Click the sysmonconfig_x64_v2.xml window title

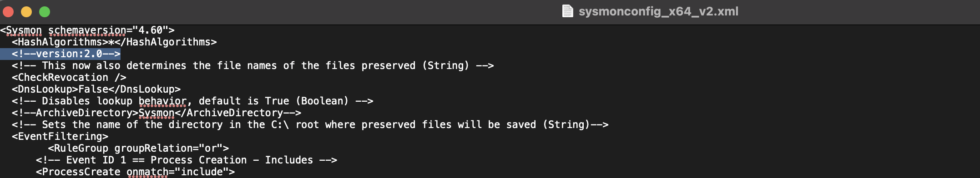658,11
